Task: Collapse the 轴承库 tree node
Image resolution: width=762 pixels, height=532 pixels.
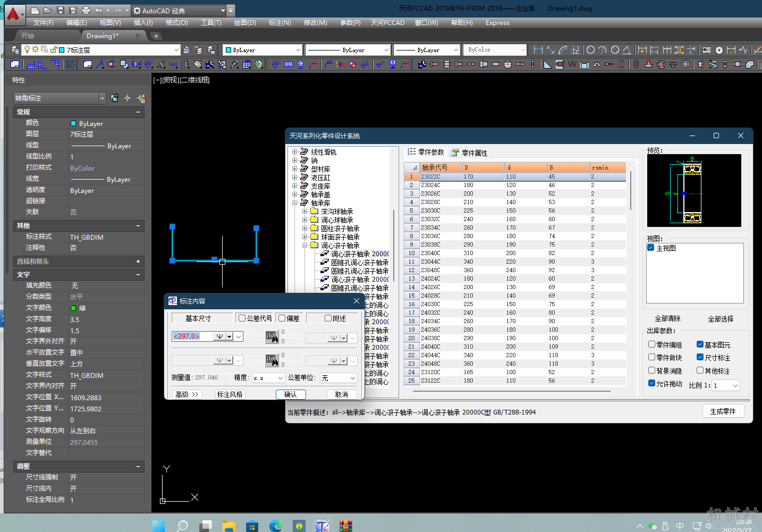Action: pos(294,203)
